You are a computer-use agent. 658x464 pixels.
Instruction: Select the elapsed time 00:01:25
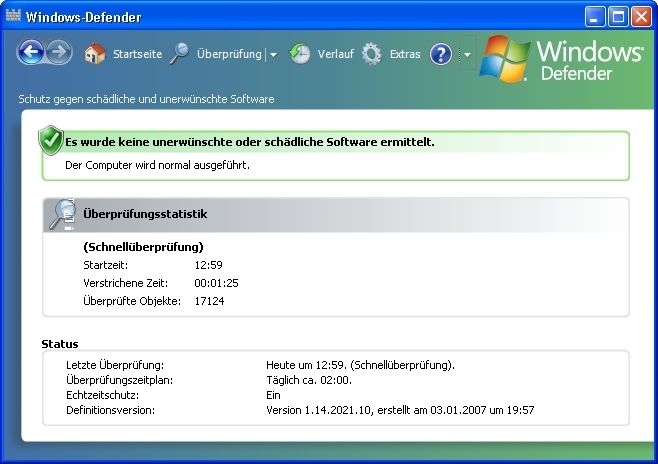[216, 283]
